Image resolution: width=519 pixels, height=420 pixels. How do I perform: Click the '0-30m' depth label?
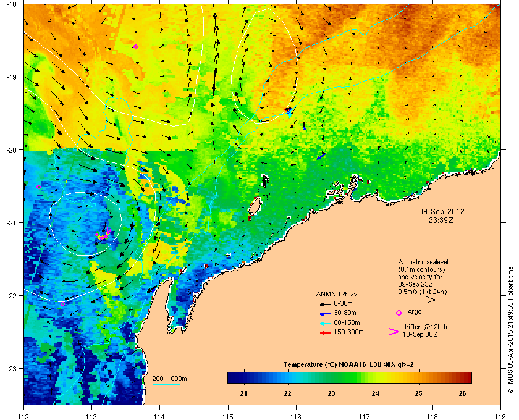pyautogui.click(x=344, y=303)
